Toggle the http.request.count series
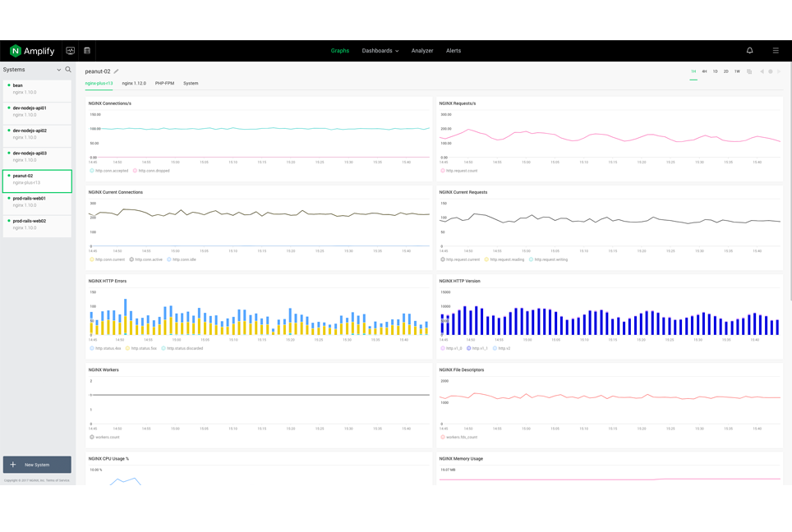Image resolution: width=792 pixels, height=532 pixels. pos(459,171)
